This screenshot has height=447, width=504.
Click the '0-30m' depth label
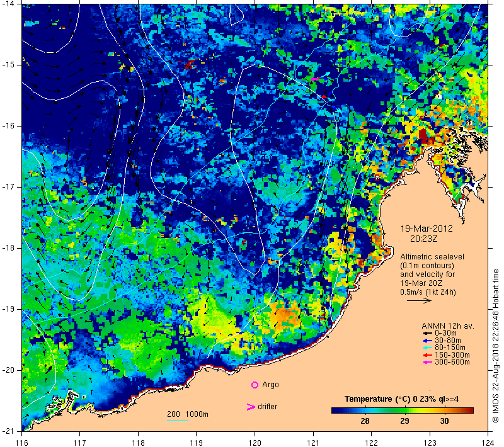coord(445,333)
